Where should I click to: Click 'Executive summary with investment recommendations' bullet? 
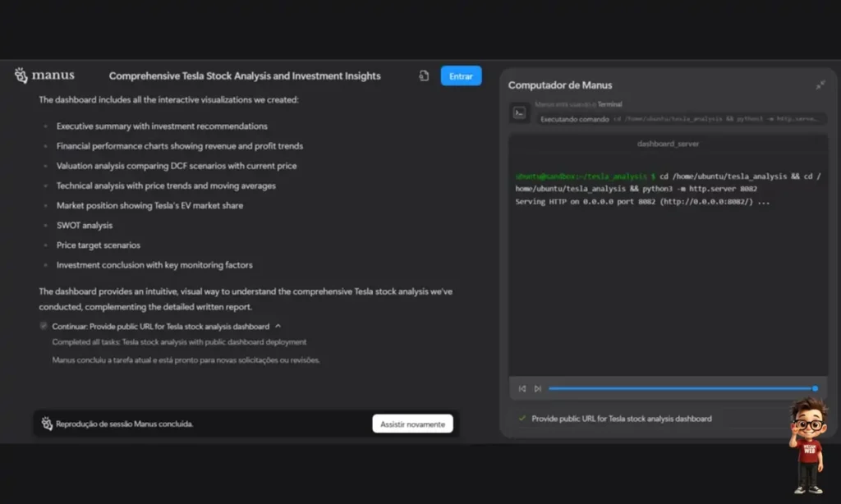pos(162,126)
